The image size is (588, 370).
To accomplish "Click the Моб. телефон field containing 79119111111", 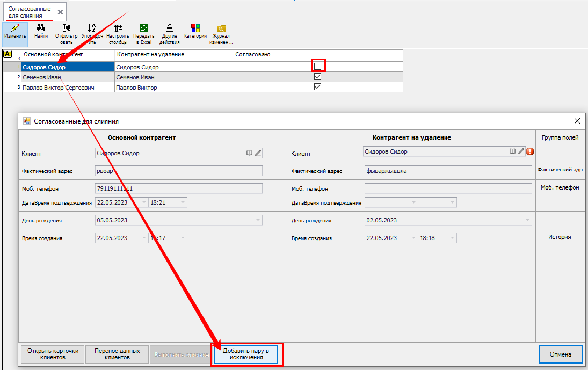I will tap(178, 188).
